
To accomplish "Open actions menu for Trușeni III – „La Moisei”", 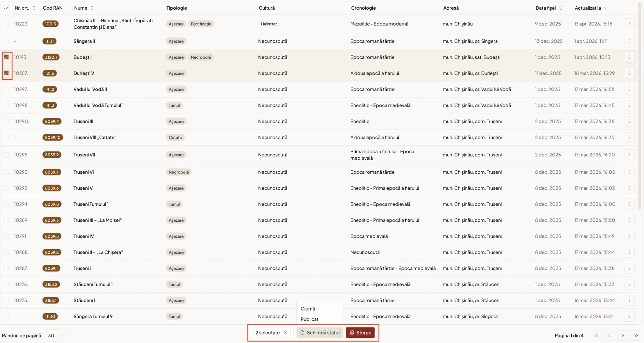I will click(x=629, y=220).
